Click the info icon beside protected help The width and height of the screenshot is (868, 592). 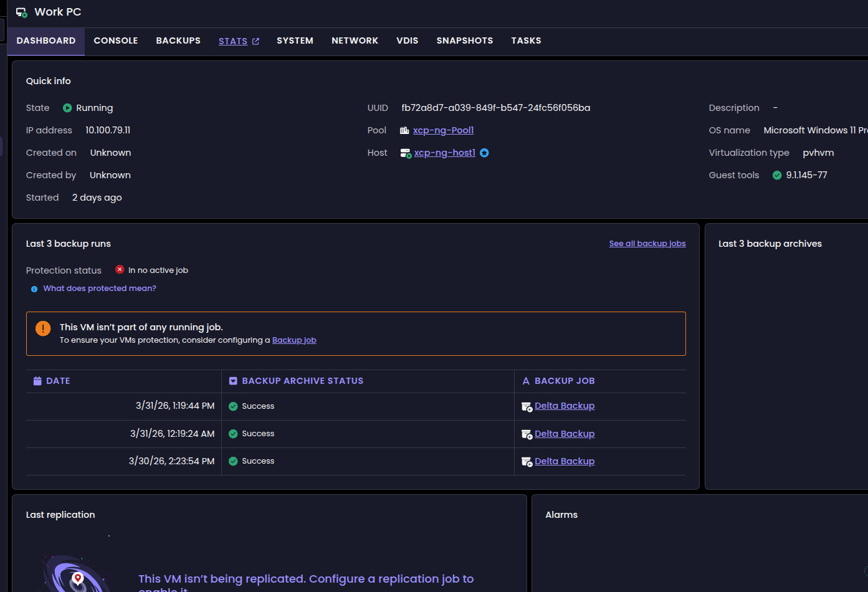[34, 289]
